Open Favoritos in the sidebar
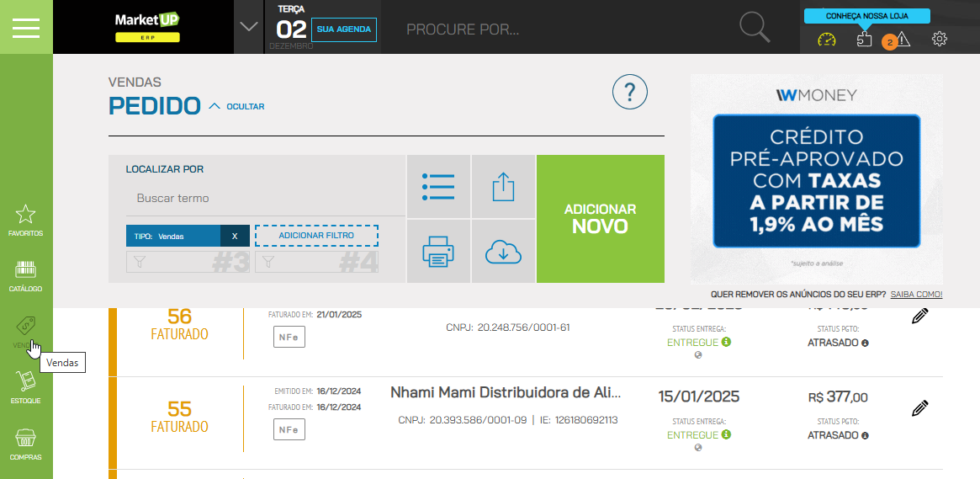 pyautogui.click(x=26, y=220)
